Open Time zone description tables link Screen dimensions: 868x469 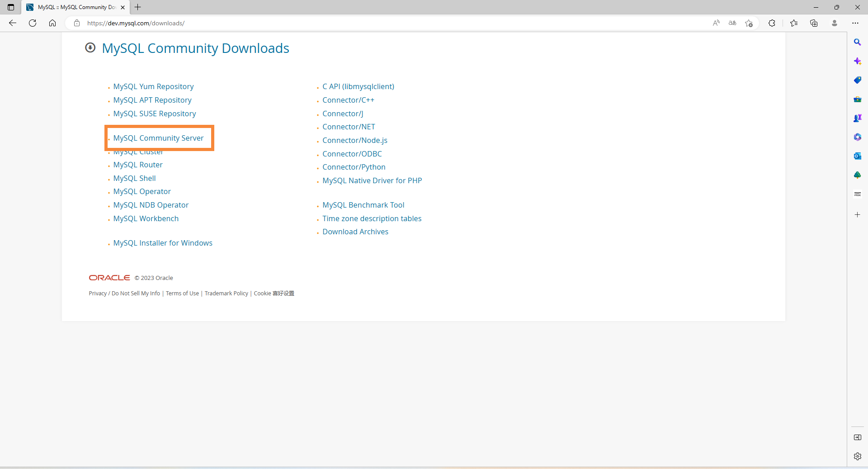click(372, 218)
